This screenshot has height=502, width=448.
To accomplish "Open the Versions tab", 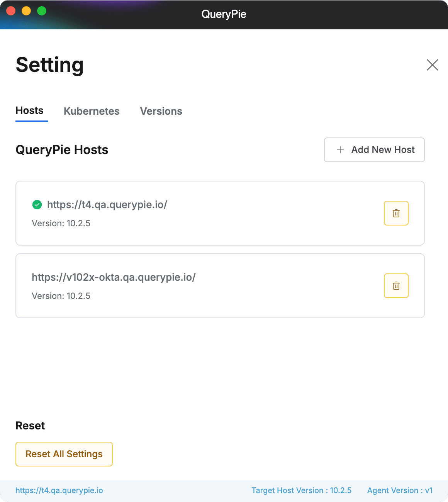I will (x=161, y=111).
